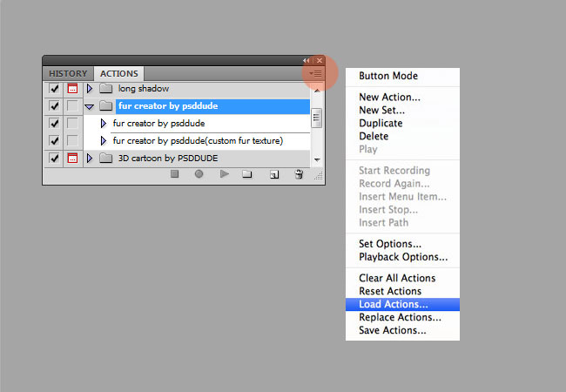Choose Clear All Actions
Viewport: 566px width, 392px height.
402,278
